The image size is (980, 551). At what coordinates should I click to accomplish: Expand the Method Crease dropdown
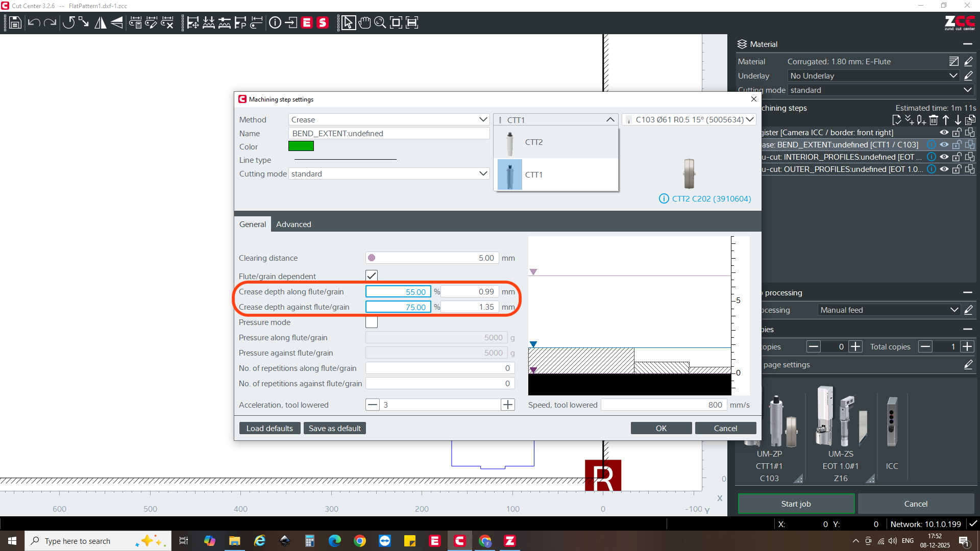click(389, 119)
